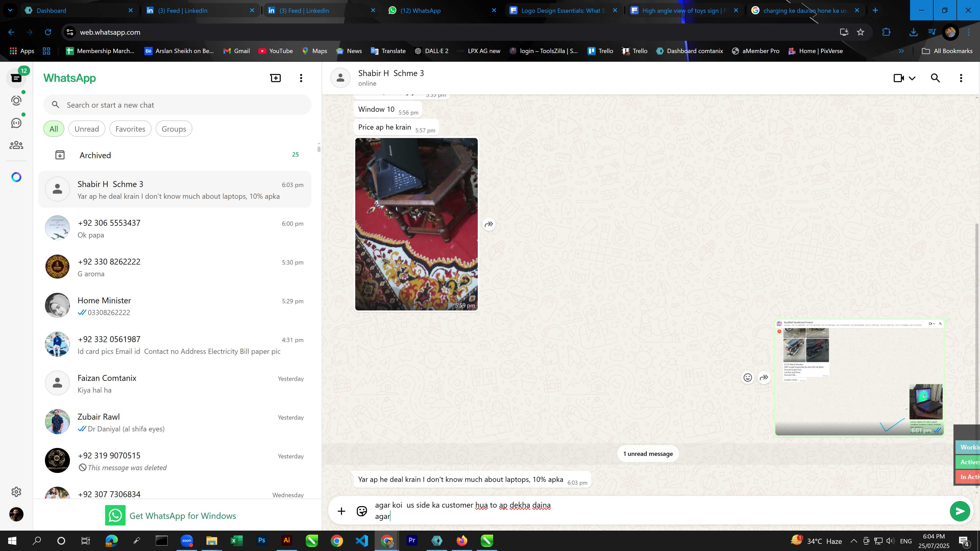This screenshot has width=980, height=551.
Task: Open the Faizan Comtanix chat
Action: point(175,383)
